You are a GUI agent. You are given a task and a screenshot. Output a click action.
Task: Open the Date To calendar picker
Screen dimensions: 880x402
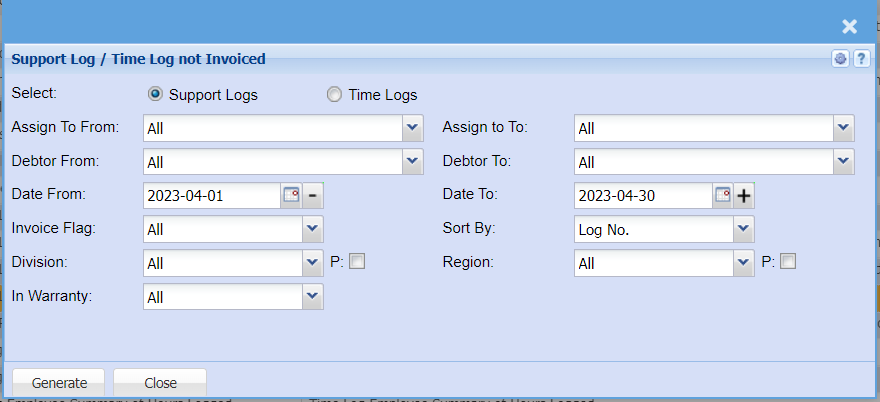723,196
